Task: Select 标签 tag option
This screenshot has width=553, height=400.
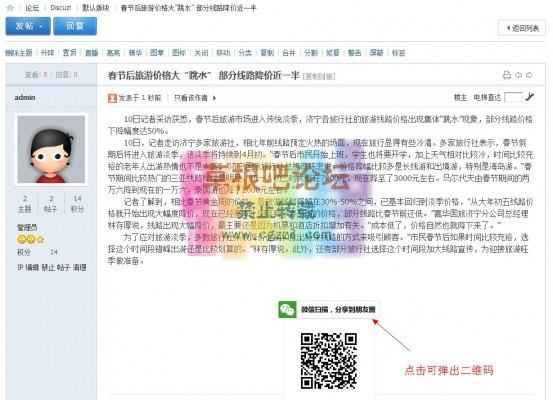Action: [398, 53]
